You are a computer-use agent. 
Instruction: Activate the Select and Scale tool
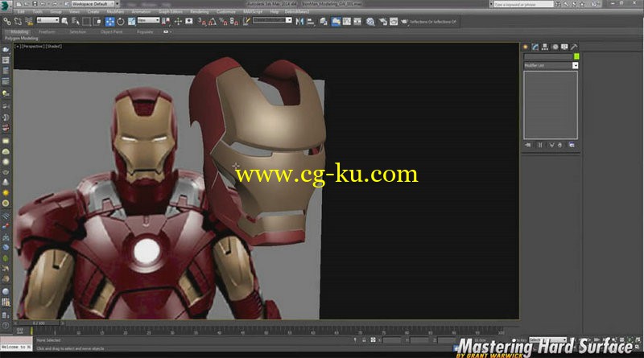click(x=131, y=22)
